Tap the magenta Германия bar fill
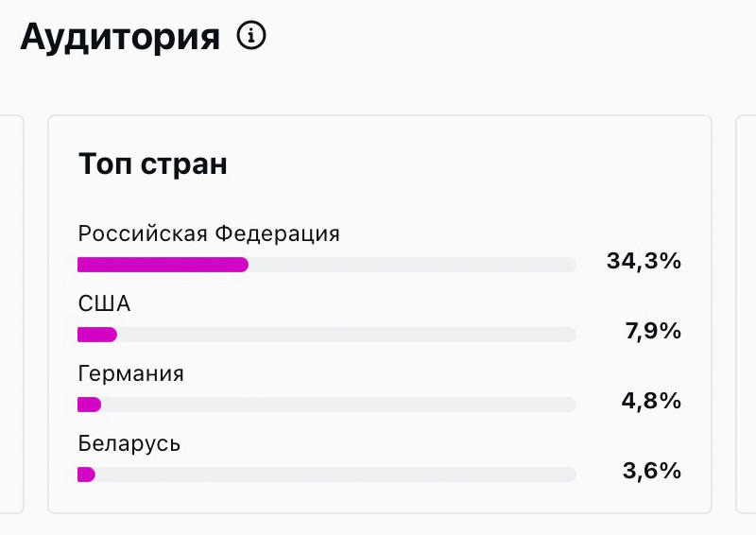Image resolution: width=756 pixels, height=535 pixels. pos(89,405)
